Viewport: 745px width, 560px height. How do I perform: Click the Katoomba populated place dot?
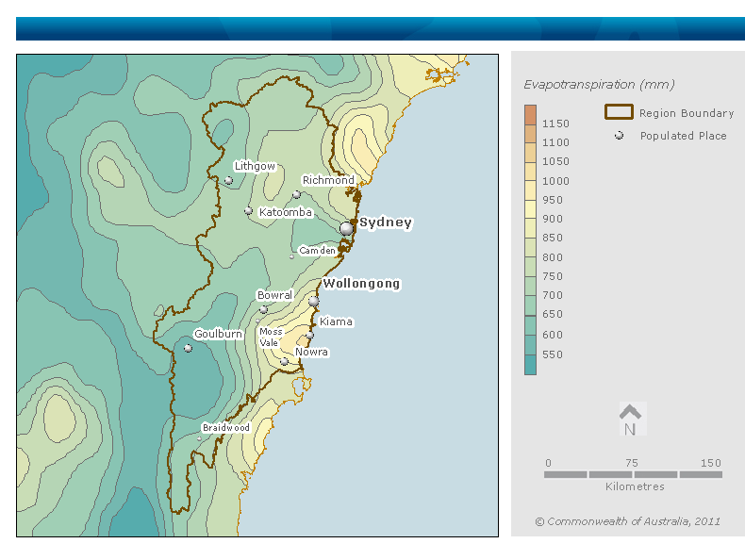248,210
